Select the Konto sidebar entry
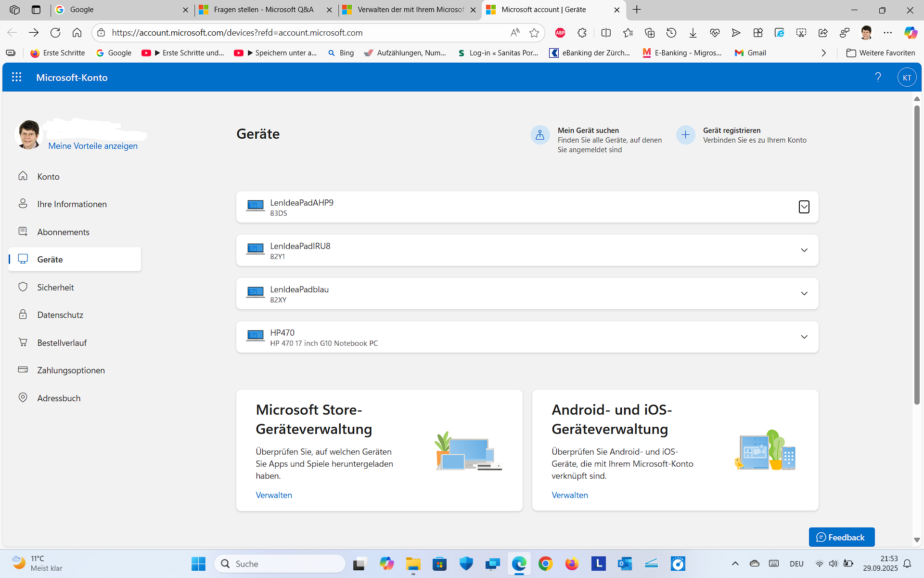This screenshot has height=578, width=924. [48, 176]
